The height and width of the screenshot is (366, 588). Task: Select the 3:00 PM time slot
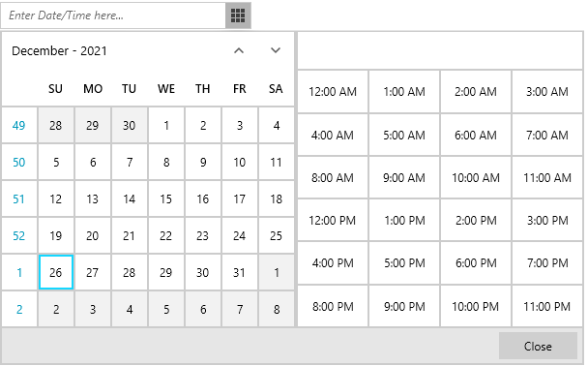point(547,221)
